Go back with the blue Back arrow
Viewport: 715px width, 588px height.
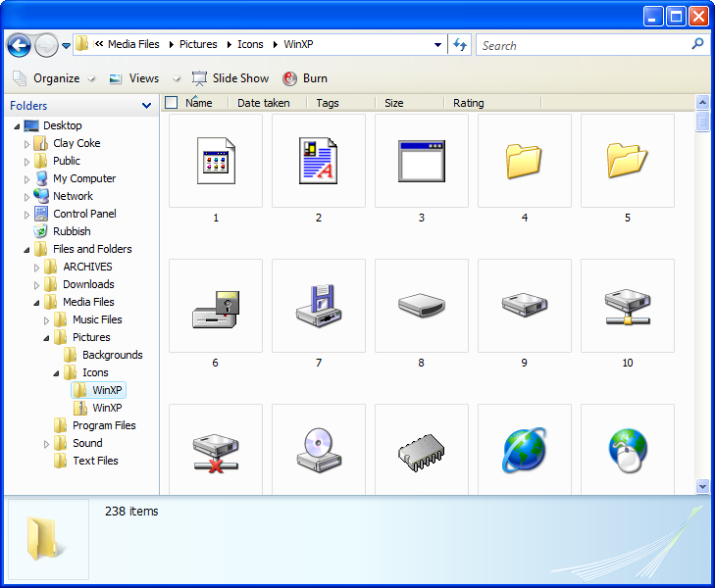20,45
